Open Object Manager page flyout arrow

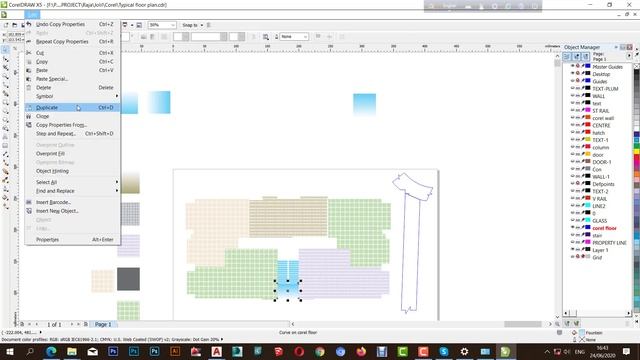click(629, 56)
